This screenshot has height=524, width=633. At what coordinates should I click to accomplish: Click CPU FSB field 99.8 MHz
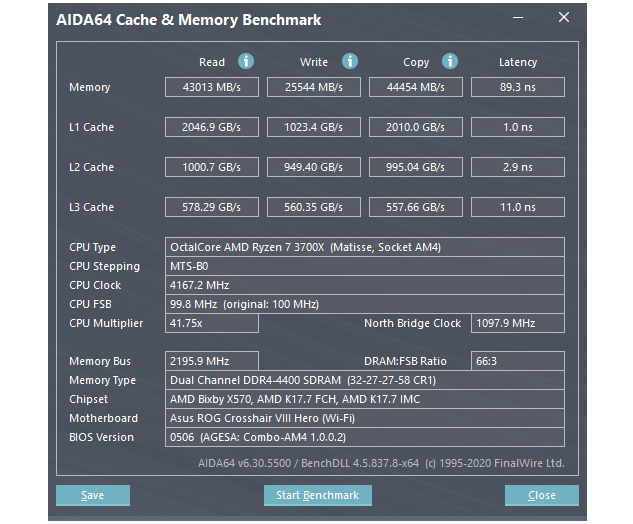pyautogui.click(x=365, y=304)
